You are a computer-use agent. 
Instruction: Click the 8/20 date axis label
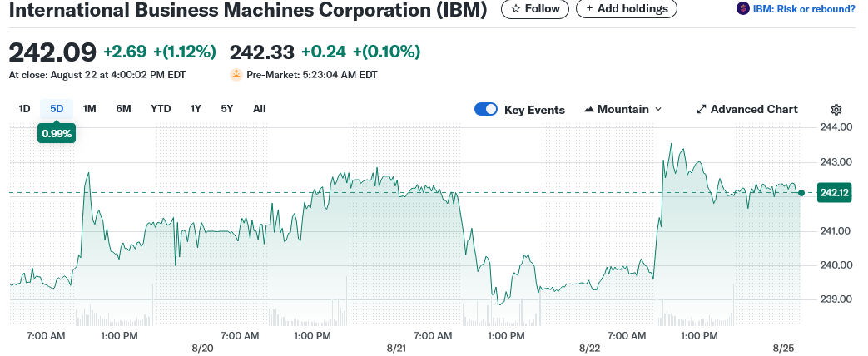tap(202, 349)
